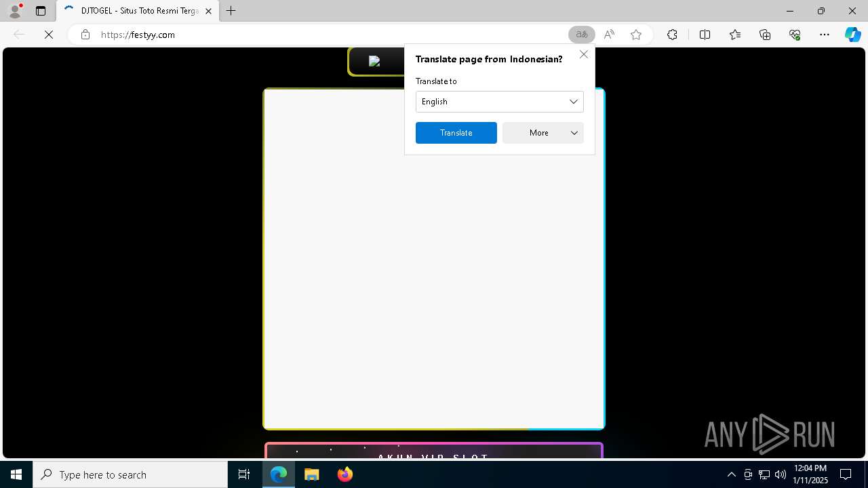Viewport: 868px width, 488px height.
Task: Toggle the translate icon in address bar
Action: tap(581, 35)
